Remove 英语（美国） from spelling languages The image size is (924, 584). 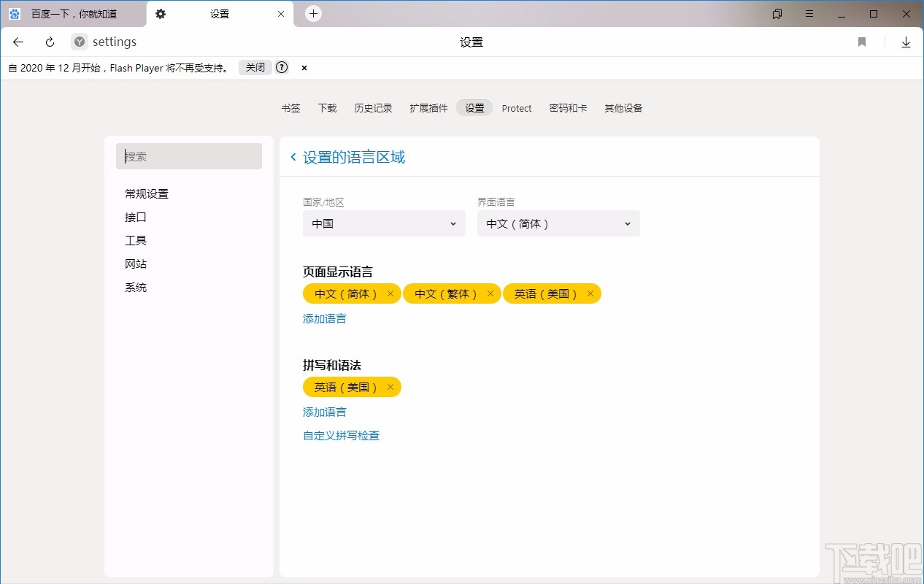click(390, 387)
